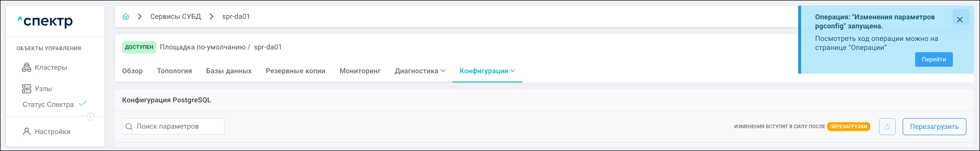The image size is (980, 151).
Task: Close the operation notification
Action: click(959, 20)
